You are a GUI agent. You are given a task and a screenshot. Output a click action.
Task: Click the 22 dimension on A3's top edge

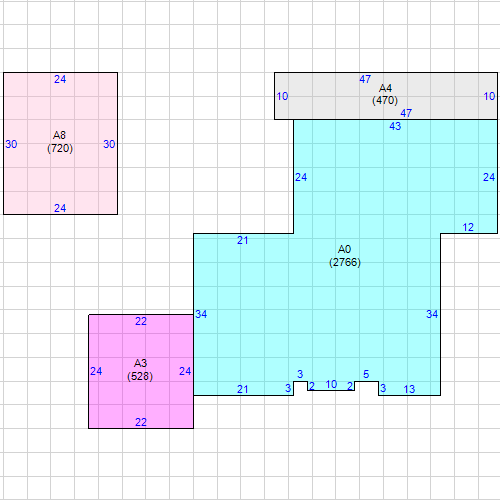tap(141, 321)
